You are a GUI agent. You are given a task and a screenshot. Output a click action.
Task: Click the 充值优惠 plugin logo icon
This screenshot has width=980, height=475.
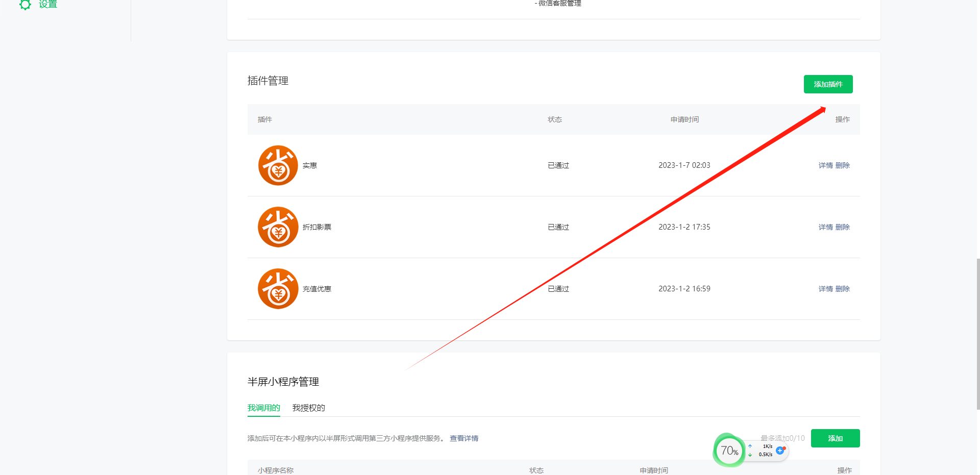pos(278,289)
